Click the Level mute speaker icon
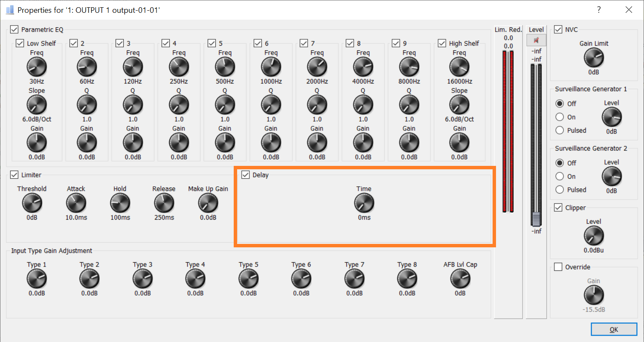644x342 pixels. tap(536, 40)
